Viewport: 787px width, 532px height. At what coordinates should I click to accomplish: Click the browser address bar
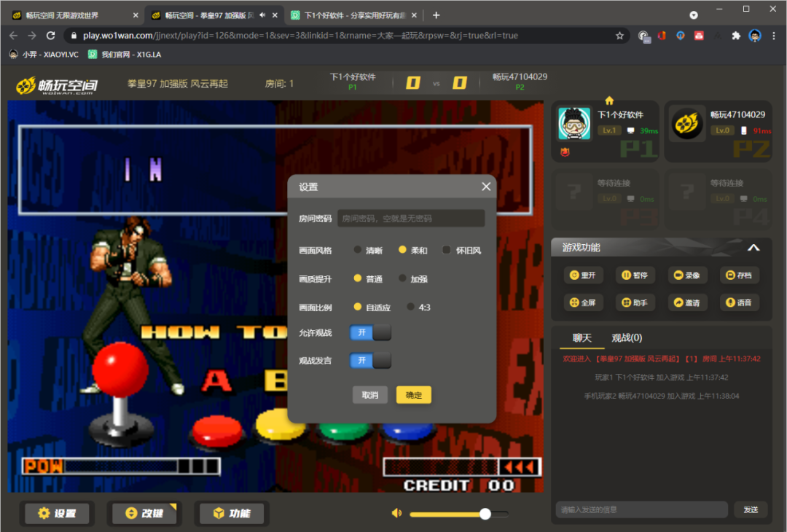coord(346,36)
